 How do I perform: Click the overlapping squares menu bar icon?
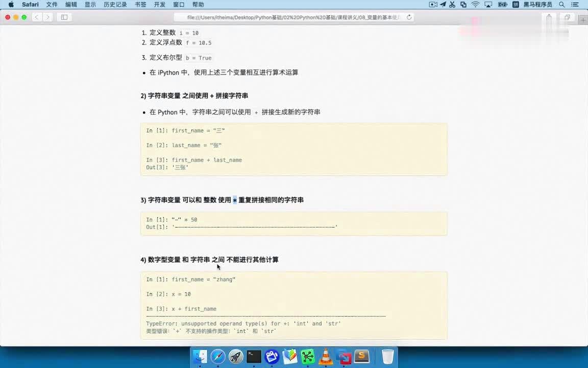(463, 5)
